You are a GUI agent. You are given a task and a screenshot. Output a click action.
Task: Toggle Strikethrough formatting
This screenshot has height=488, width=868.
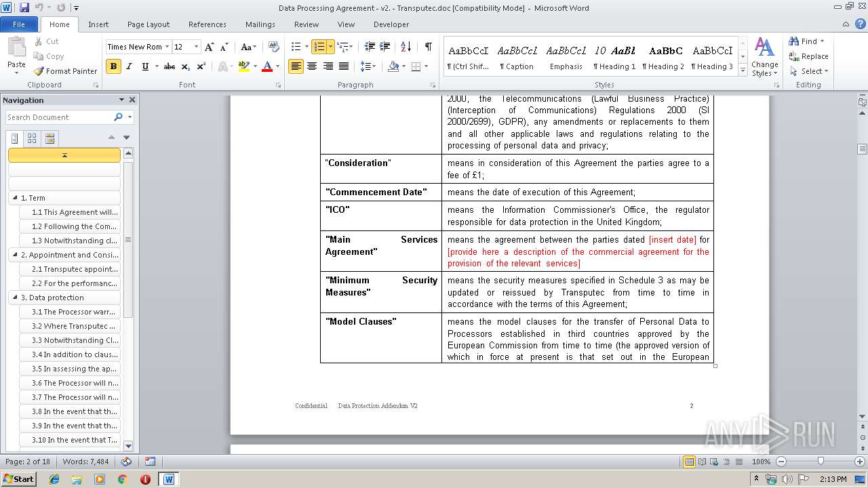point(170,66)
